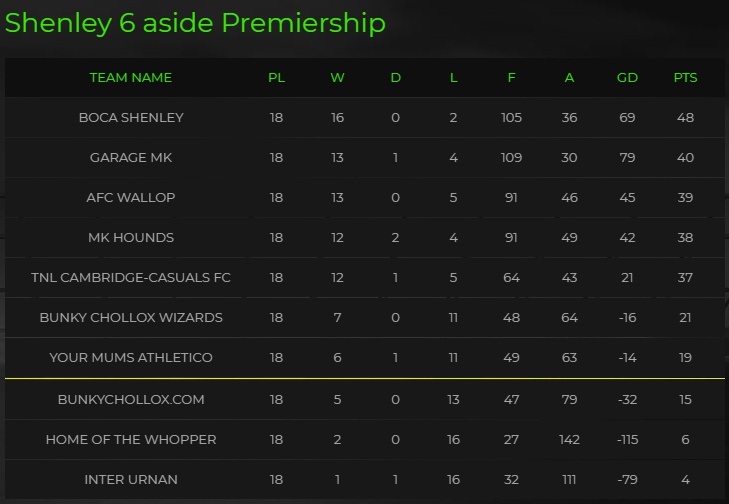Screen dimensions: 729x504
Task: Click the F column header
Action: point(511,78)
